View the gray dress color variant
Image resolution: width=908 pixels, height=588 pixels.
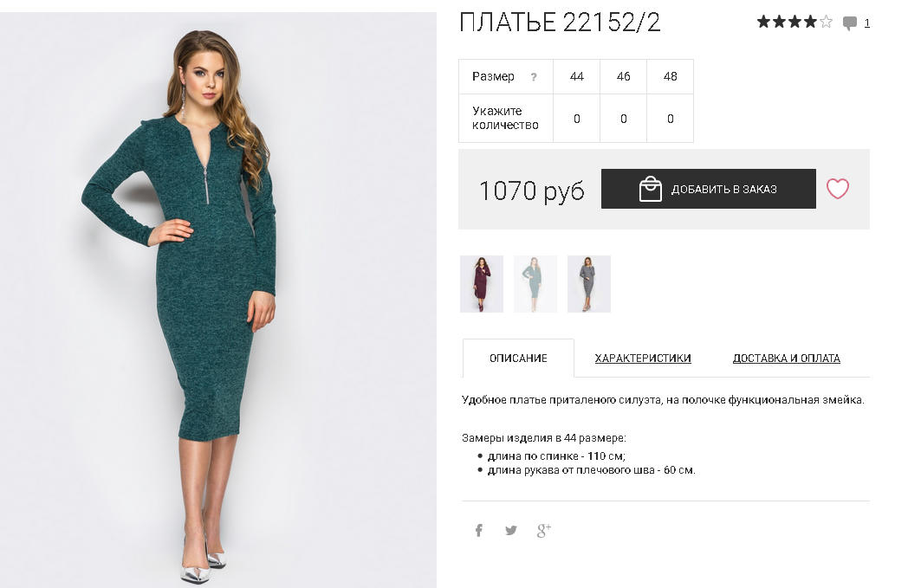589,284
